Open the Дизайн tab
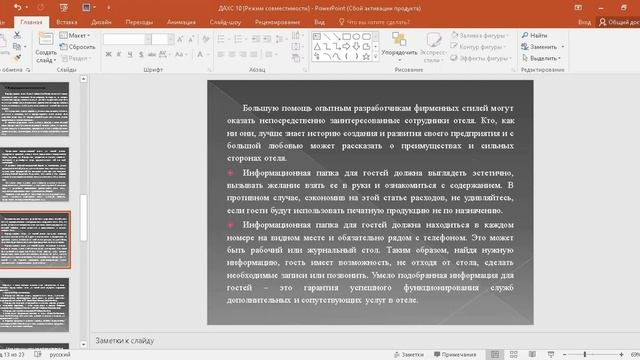This screenshot has width=640, height=360. point(101,22)
